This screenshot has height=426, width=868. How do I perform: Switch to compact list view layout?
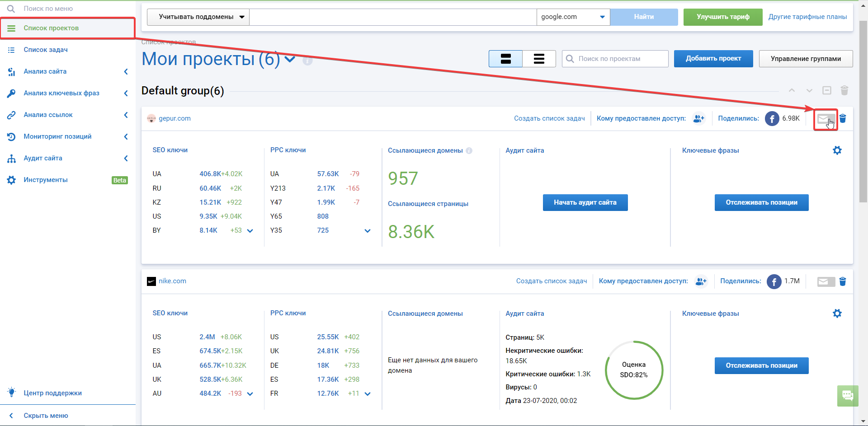[x=539, y=59]
